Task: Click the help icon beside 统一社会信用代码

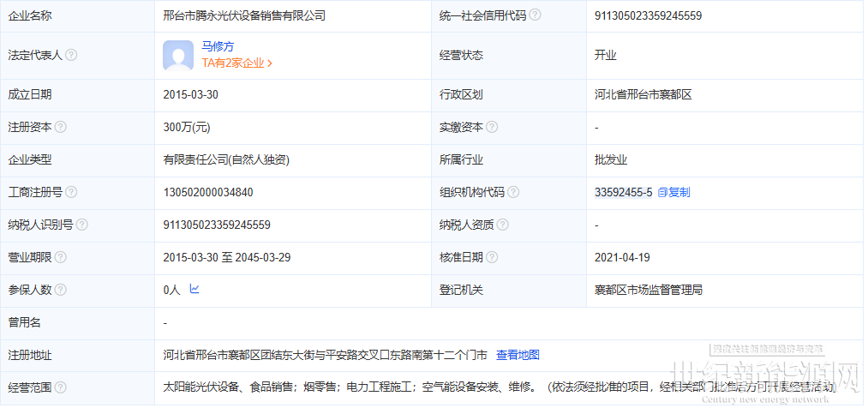Action: [535, 15]
